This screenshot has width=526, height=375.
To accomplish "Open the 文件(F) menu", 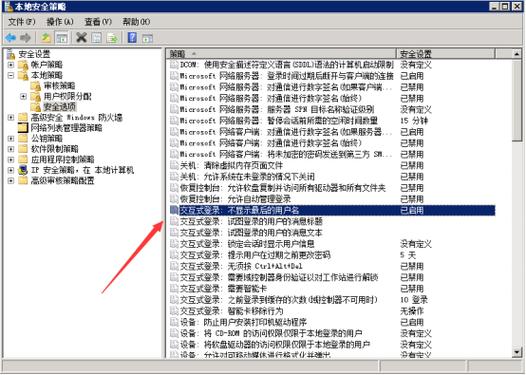I will (x=21, y=22).
